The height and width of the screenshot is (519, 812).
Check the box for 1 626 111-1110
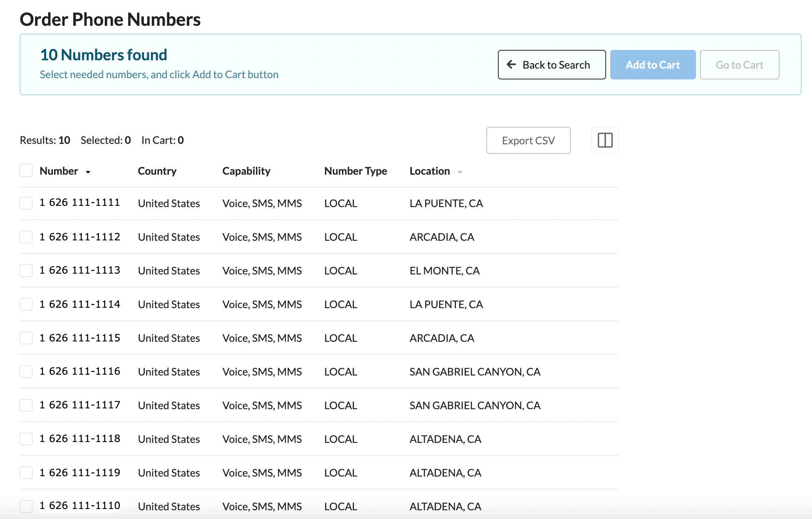pyautogui.click(x=26, y=507)
